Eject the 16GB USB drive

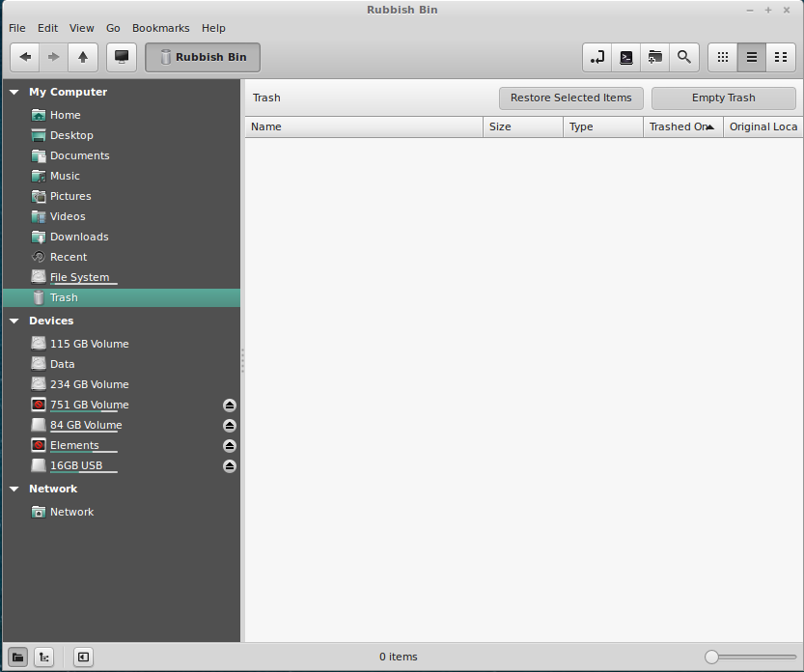230,465
